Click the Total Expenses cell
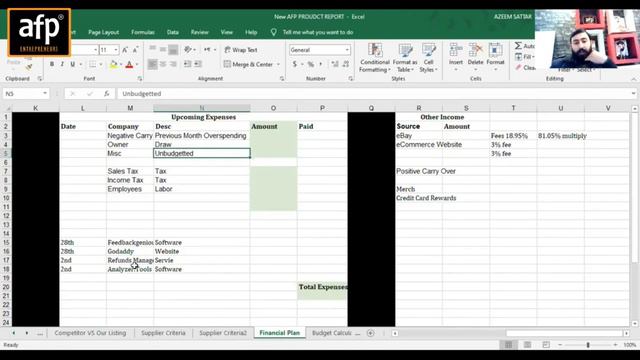This screenshot has width=640, height=360. (322, 287)
